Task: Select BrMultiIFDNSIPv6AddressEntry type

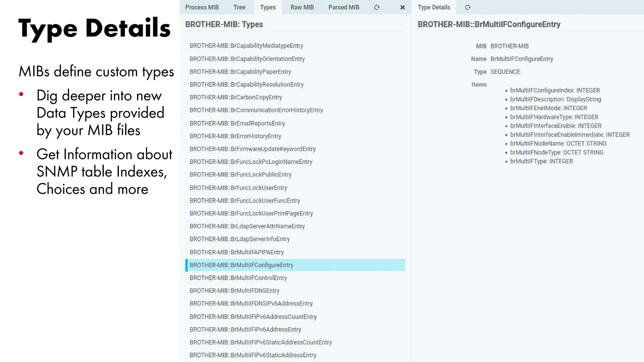Action: pos(295,304)
